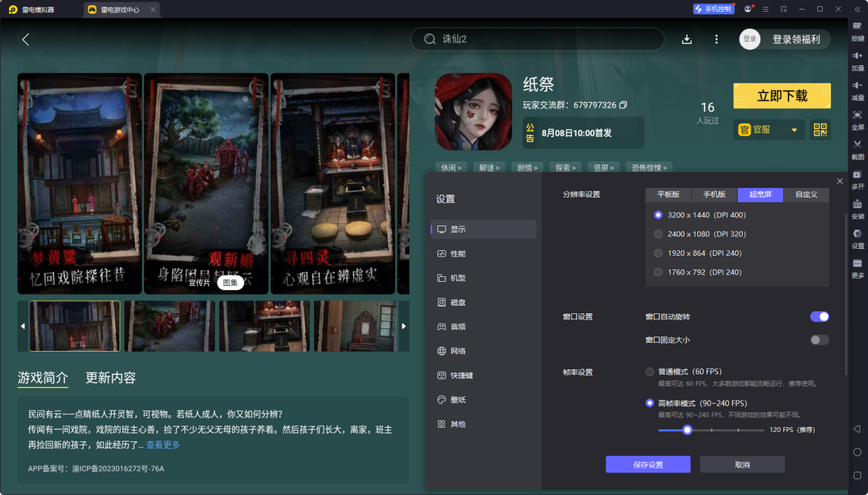Screen dimensions: 868x495
Task: Switch to 自定义 resolution tab
Action: tap(806, 195)
